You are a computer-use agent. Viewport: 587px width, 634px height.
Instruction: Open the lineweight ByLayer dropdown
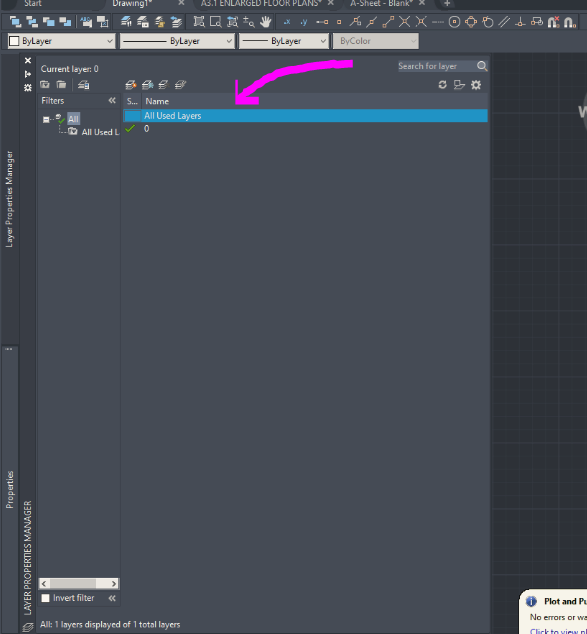pyautogui.click(x=284, y=41)
